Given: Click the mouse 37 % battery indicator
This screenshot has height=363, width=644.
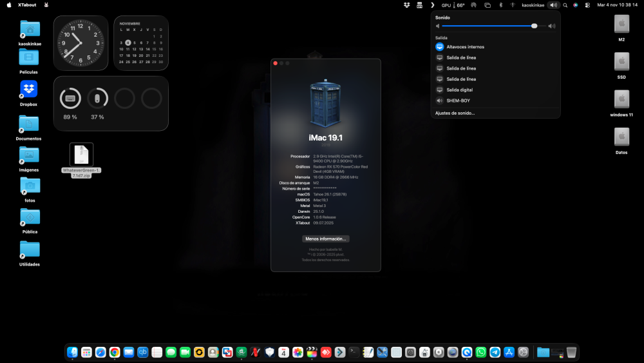Looking at the screenshot, I should pyautogui.click(x=97, y=99).
